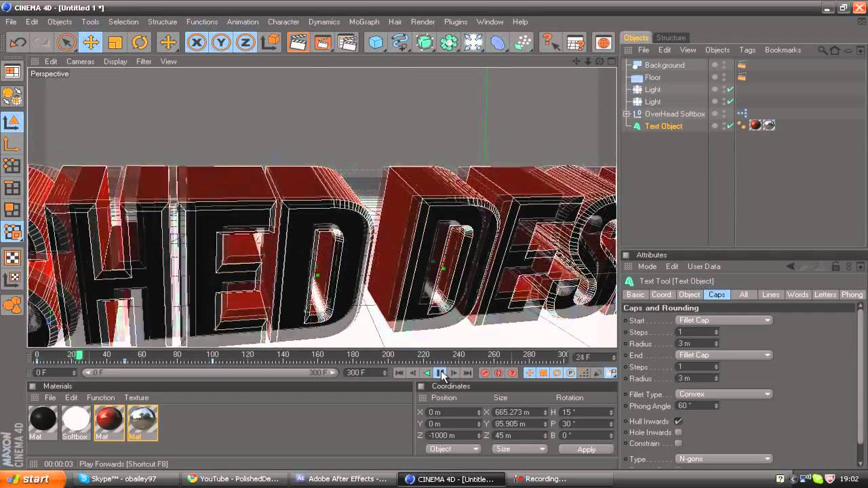Click the red material tag on Text Object
The width and height of the screenshot is (868, 488).
click(755, 125)
